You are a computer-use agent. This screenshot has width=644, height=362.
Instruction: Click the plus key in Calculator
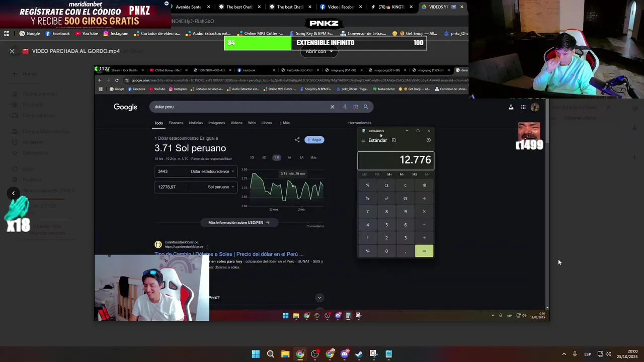[424, 238]
